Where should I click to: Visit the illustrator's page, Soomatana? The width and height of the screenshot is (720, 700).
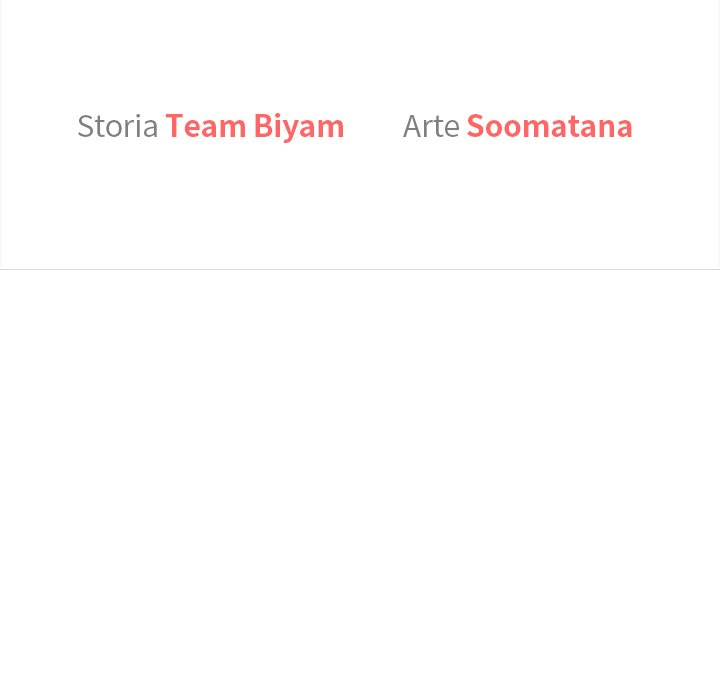point(549,126)
